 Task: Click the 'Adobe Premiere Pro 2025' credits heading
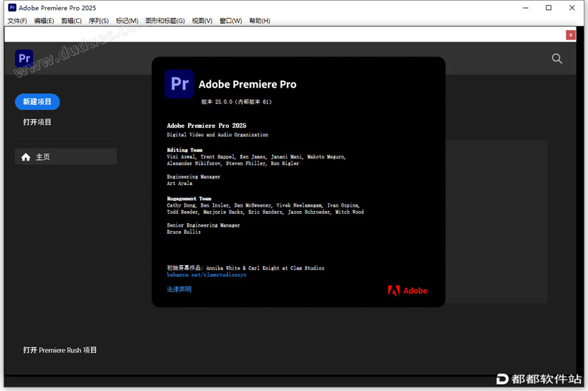[207, 126]
